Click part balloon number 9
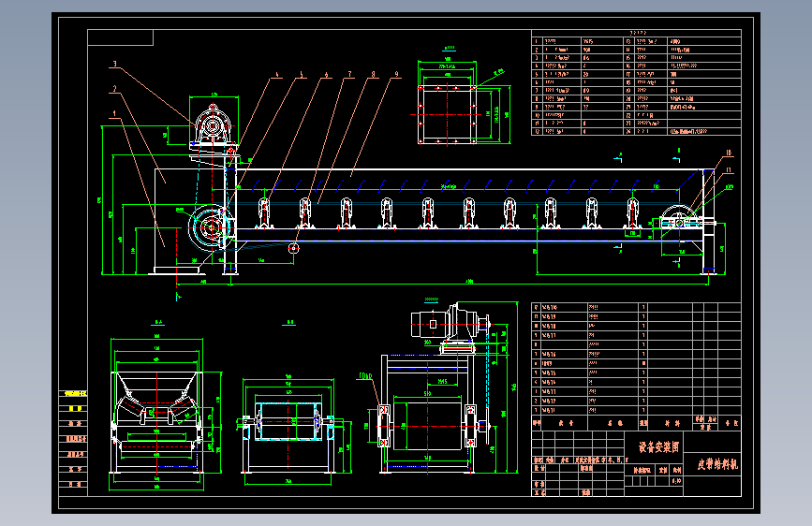The height and width of the screenshot is (526, 812). [x=397, y=75]
